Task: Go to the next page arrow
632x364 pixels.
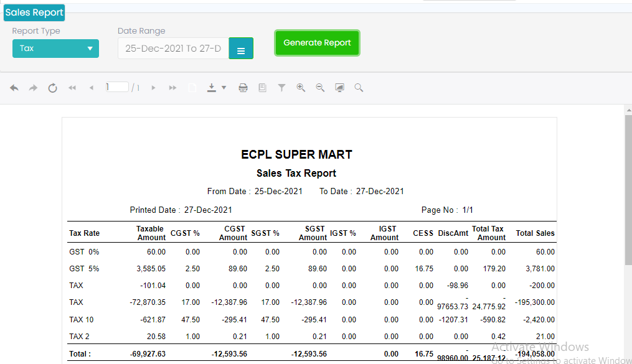Action: coord(153,88)
